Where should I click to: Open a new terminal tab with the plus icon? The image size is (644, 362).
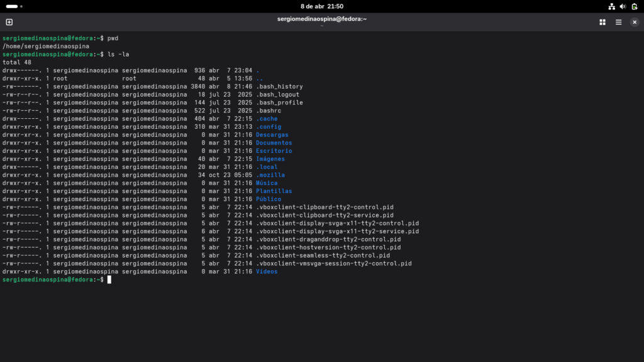(x=9, y=22)
